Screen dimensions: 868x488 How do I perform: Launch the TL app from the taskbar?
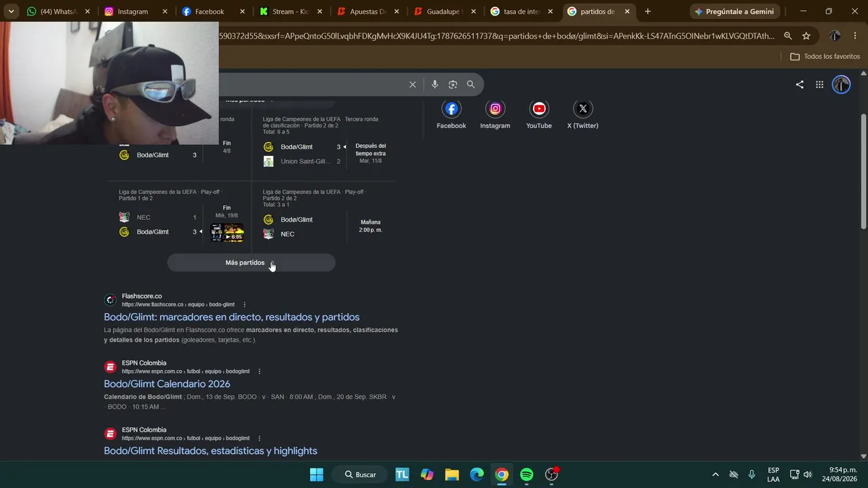pyautogui.click(x=402, y=474)
